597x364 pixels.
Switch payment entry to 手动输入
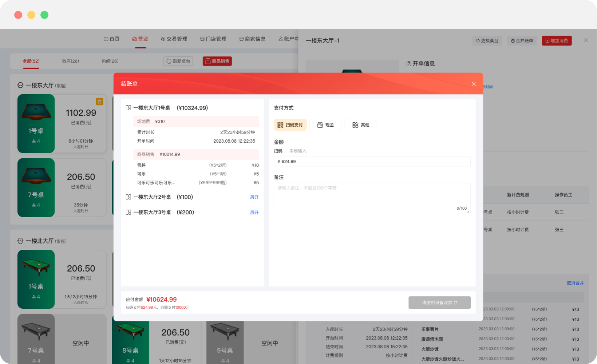(x=298, y=151)
